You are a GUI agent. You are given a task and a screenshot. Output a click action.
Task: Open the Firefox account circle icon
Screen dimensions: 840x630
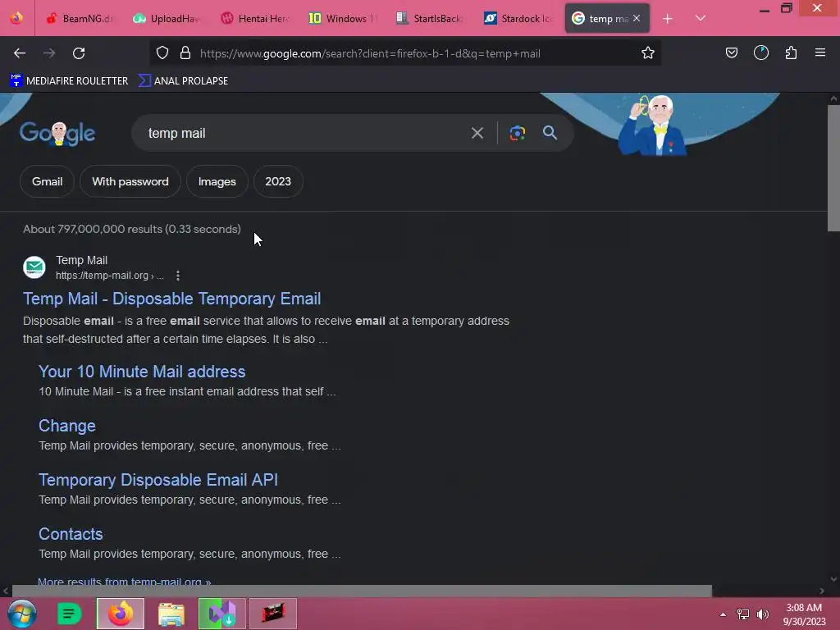761,52
